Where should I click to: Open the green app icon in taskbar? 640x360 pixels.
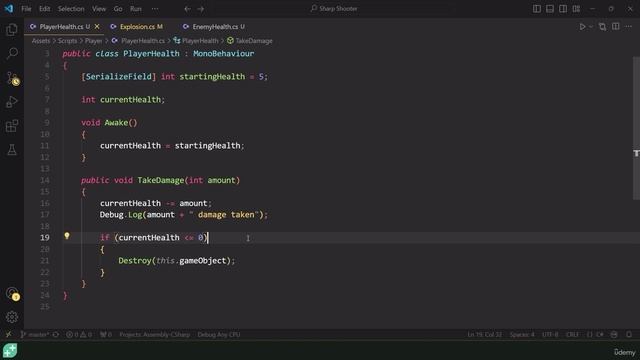tap(10, 351)
